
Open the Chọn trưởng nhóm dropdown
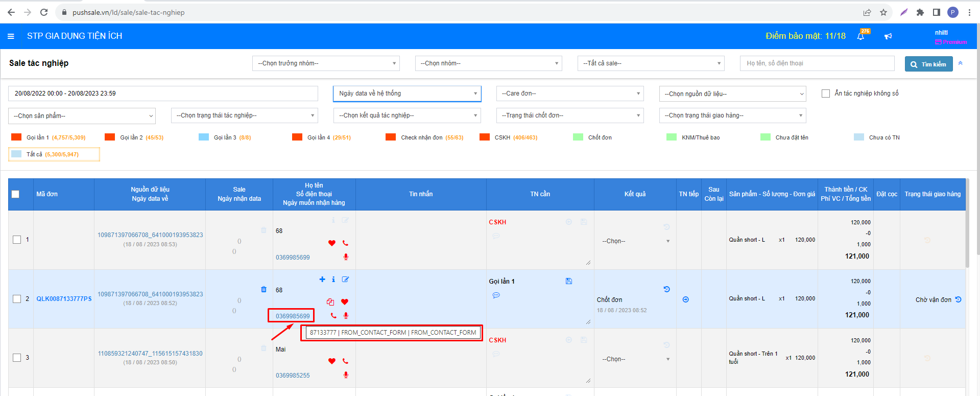pyautogui.click(x=326, y=63)
